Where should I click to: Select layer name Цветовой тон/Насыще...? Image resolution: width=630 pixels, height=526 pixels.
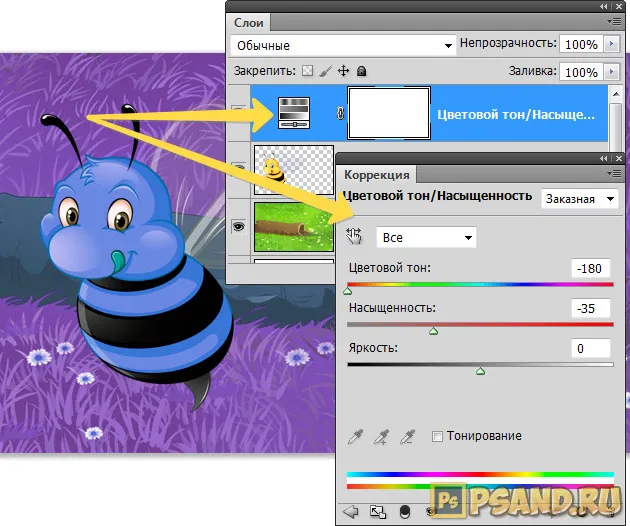coord(515,115)
